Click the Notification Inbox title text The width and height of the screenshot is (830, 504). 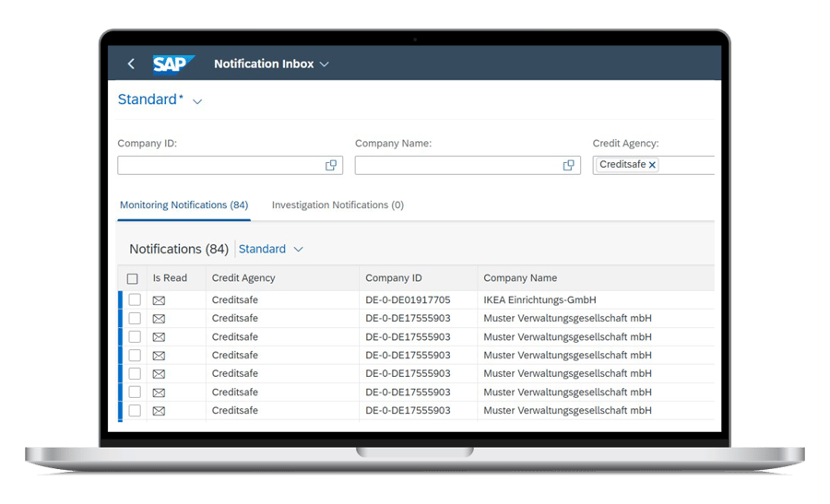pyautogui.click(x=264, y=64)
